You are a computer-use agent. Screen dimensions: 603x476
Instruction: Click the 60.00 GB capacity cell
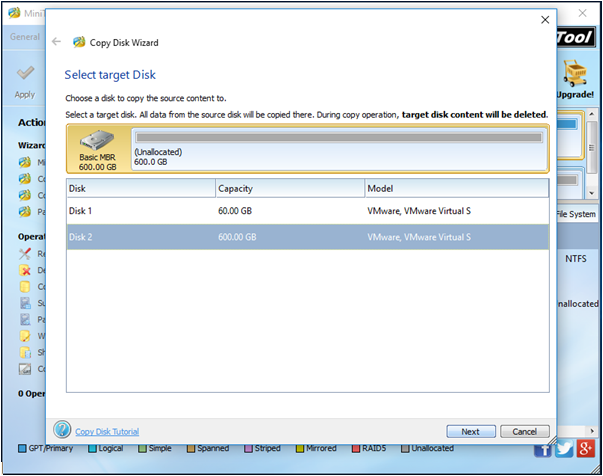(x=235, y=211)
